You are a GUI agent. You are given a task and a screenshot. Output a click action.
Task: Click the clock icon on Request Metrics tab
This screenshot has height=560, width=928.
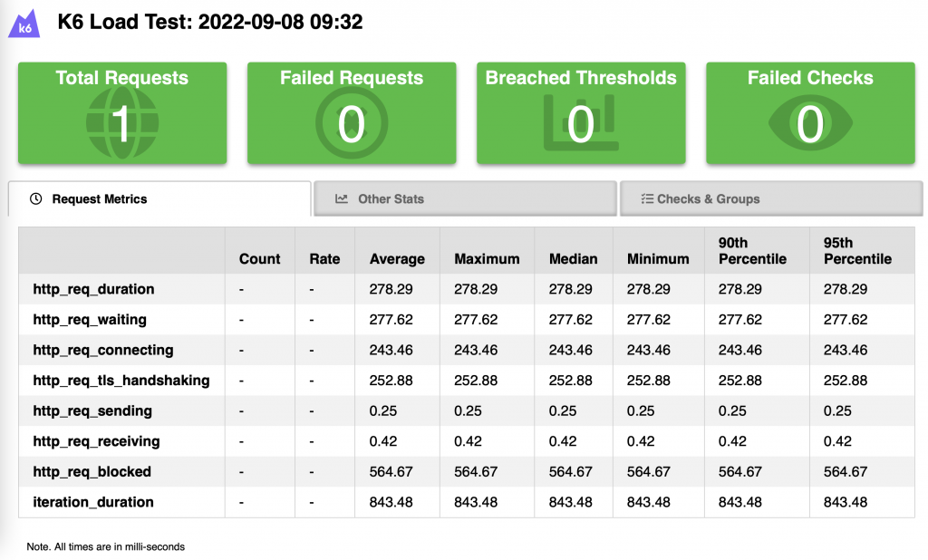[36, 199]
